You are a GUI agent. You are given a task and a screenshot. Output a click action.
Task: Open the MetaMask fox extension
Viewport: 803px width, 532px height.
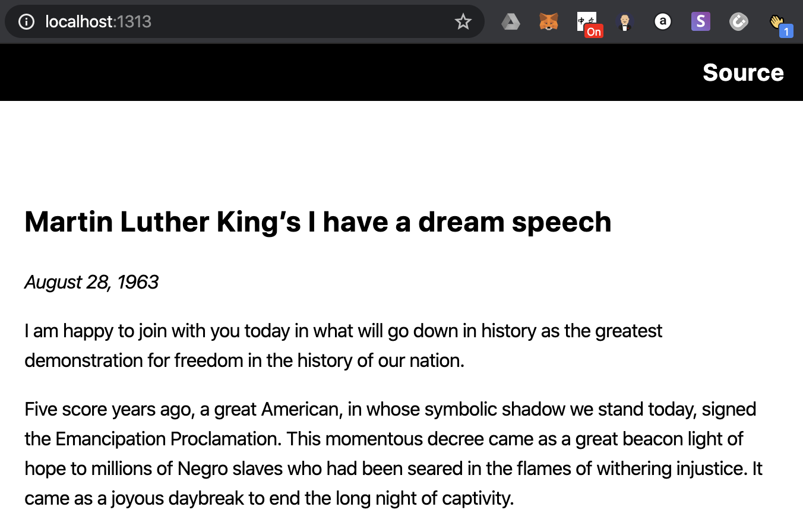[548, 22]
